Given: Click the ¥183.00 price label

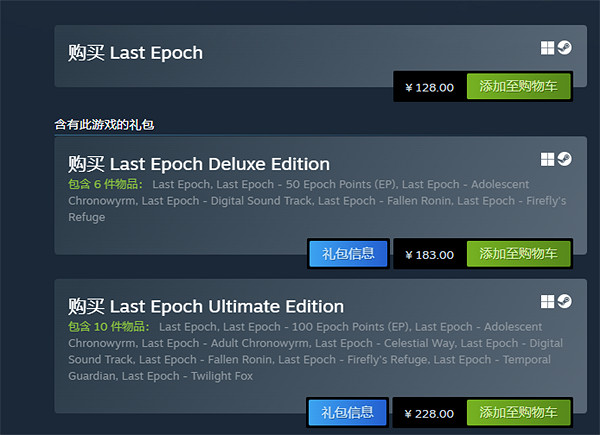Looking at the screenshot, I should coord(430,254).
